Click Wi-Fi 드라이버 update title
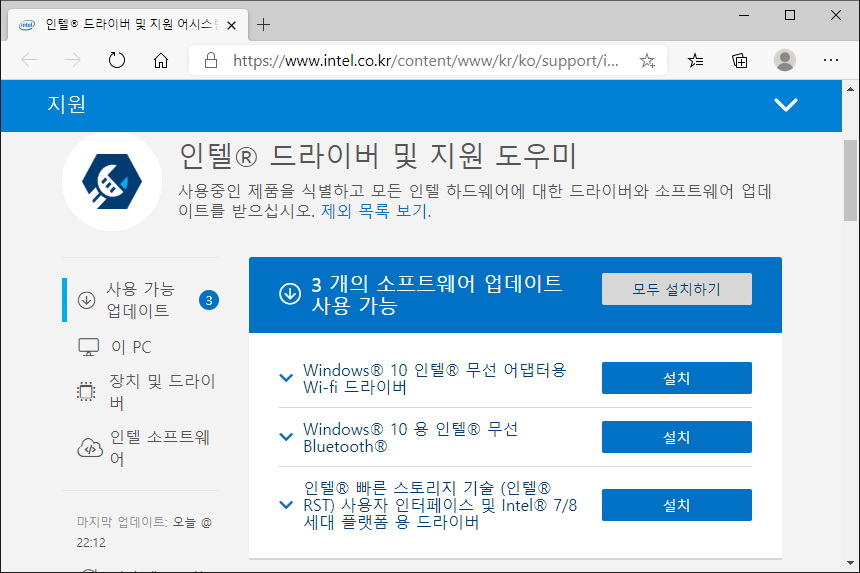Viewport: 860px width, 573px height. (434, 378)
